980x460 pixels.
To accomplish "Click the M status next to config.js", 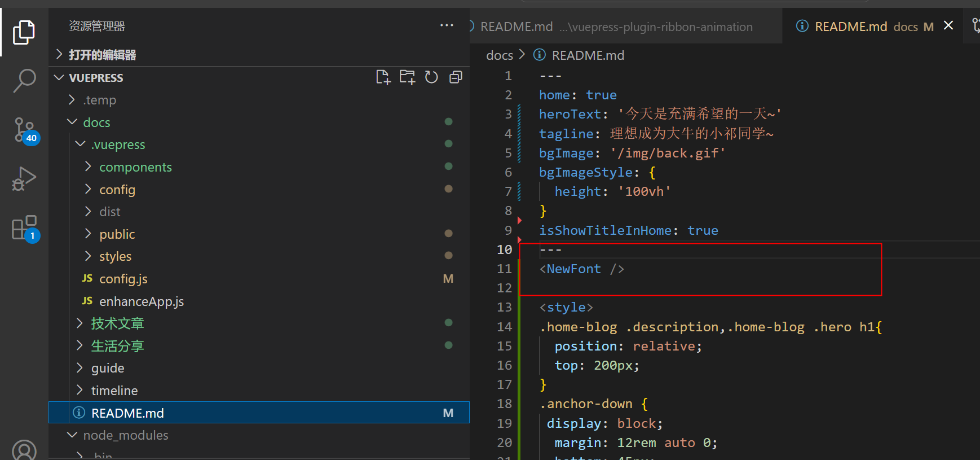I will [x=448, y=278].
